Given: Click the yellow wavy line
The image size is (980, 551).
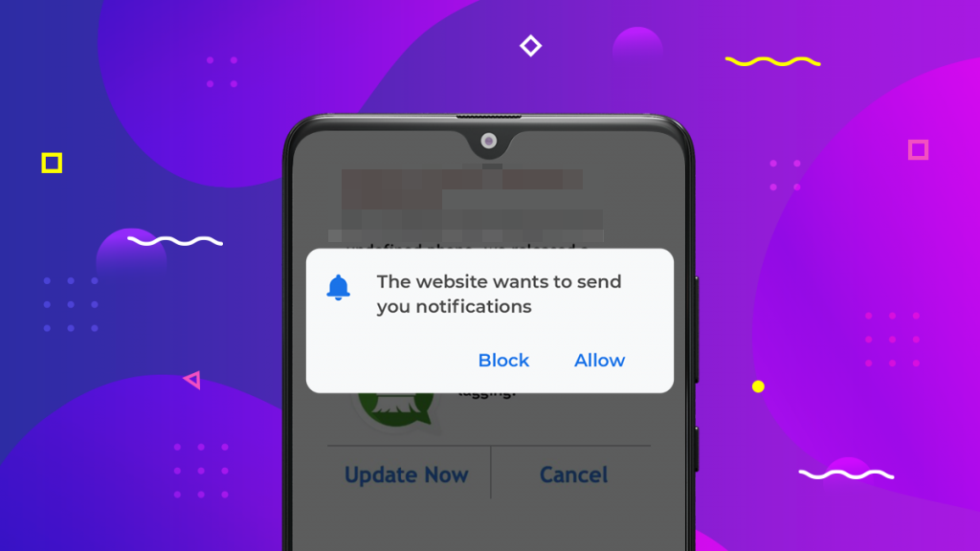Looking at the screenshot, I should [x=772, y=61].
